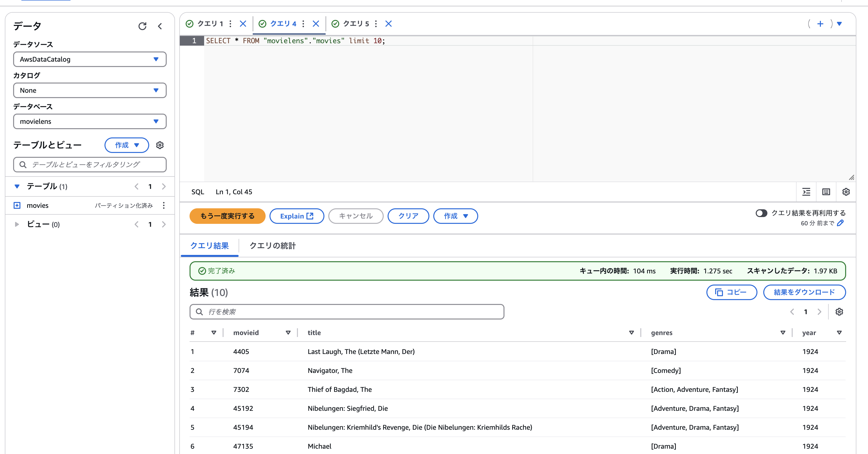868x454 pixels.
Task: Format the SQL query with the indent icon
Action: click(x=806, y=192)
